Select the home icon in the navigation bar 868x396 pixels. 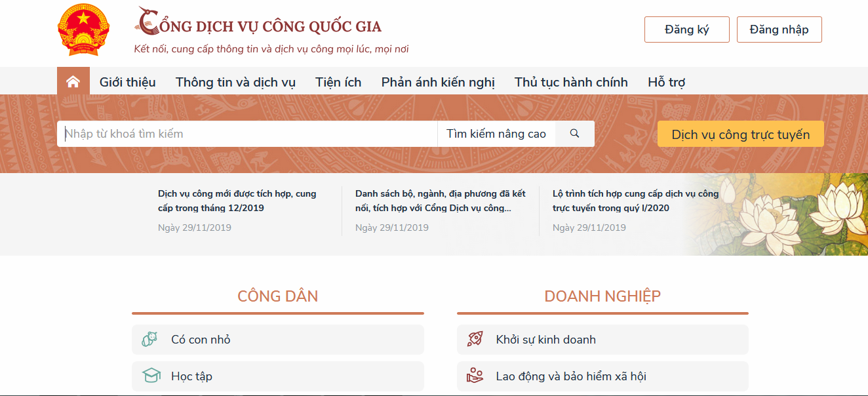(x=73, y=81)
